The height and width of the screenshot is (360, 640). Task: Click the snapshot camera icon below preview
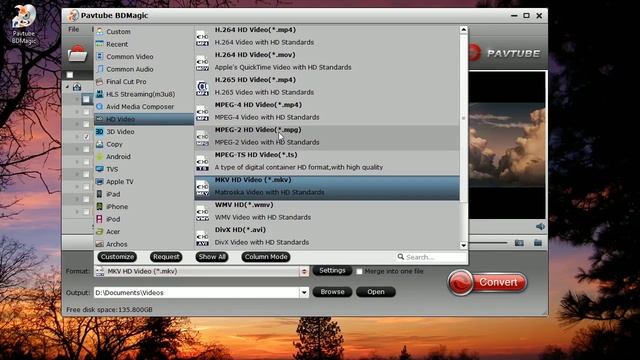pos(519,243)
